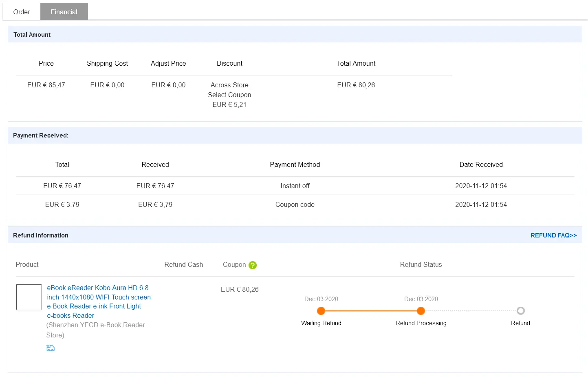The image size is (588, 377).
Task: Click the Total Amount EUR € 80,26 value
Action: click(356, 85)
